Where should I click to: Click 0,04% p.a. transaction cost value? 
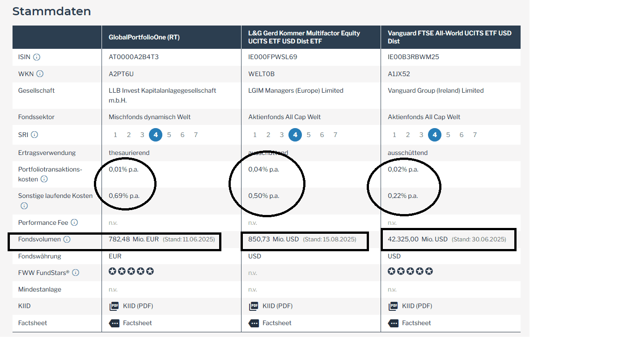tap(264, 169)
